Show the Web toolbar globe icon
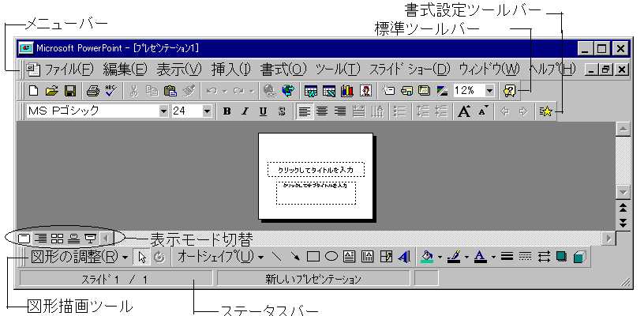The image size is (644, 316). [x=287, y=91]
